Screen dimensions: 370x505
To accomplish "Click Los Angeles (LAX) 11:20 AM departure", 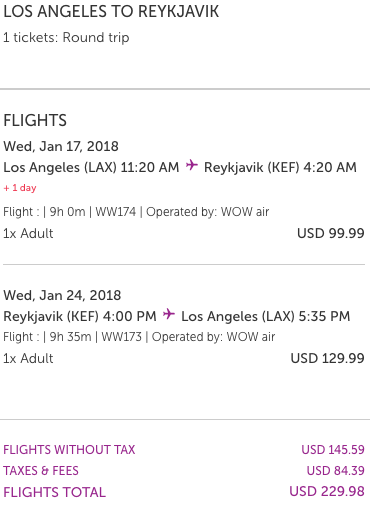I will 91,167.
